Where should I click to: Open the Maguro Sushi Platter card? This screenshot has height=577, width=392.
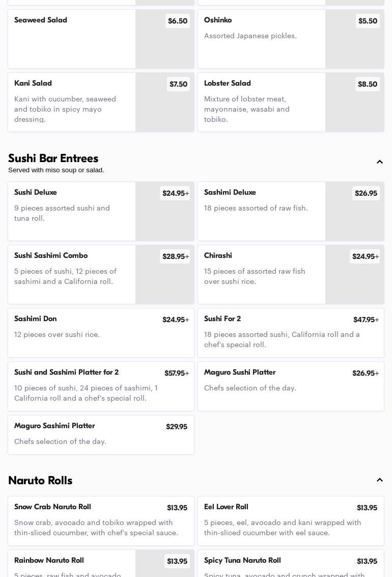(291, 386)
